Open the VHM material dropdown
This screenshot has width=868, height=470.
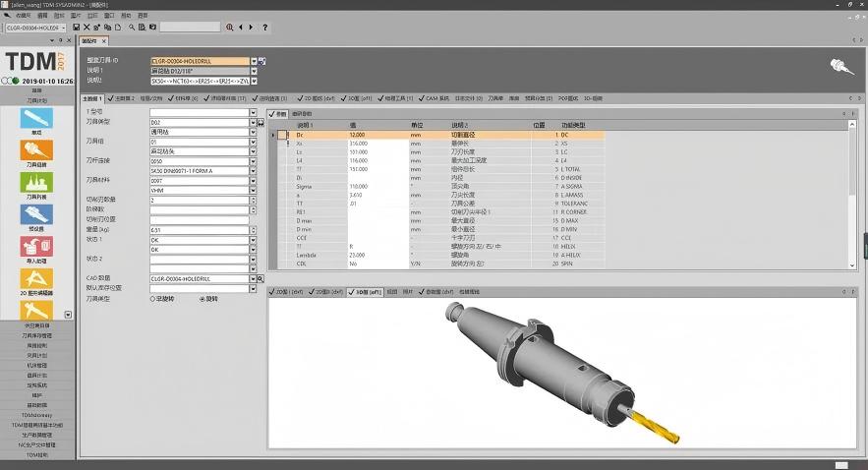[253, 190]
